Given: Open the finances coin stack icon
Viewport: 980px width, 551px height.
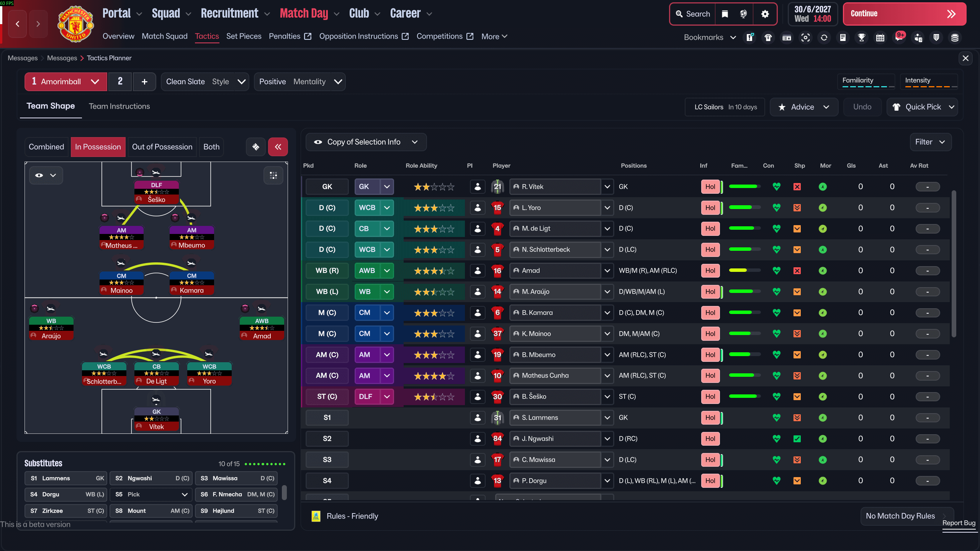Looking at the screenshot, I should (x=955, y=37).
